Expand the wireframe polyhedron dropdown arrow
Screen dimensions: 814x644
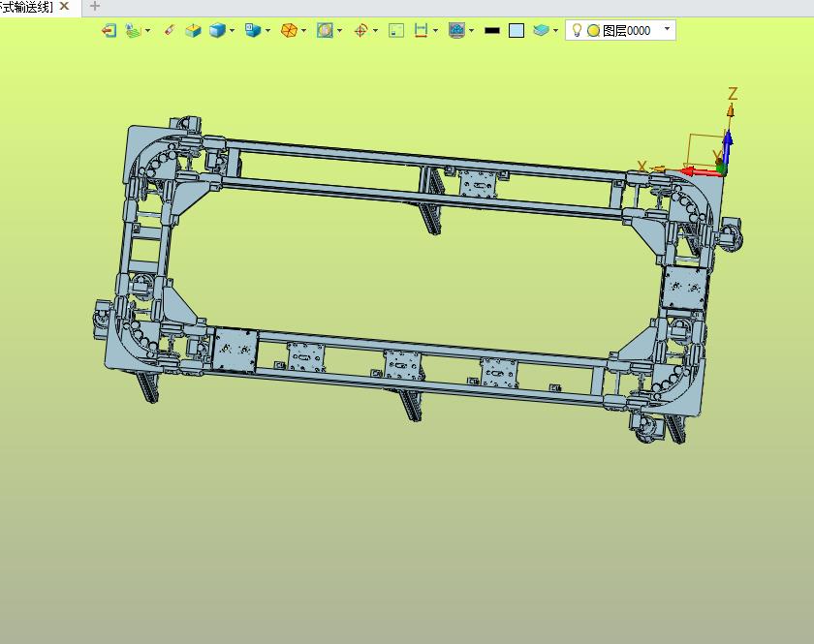click(303, 31)
